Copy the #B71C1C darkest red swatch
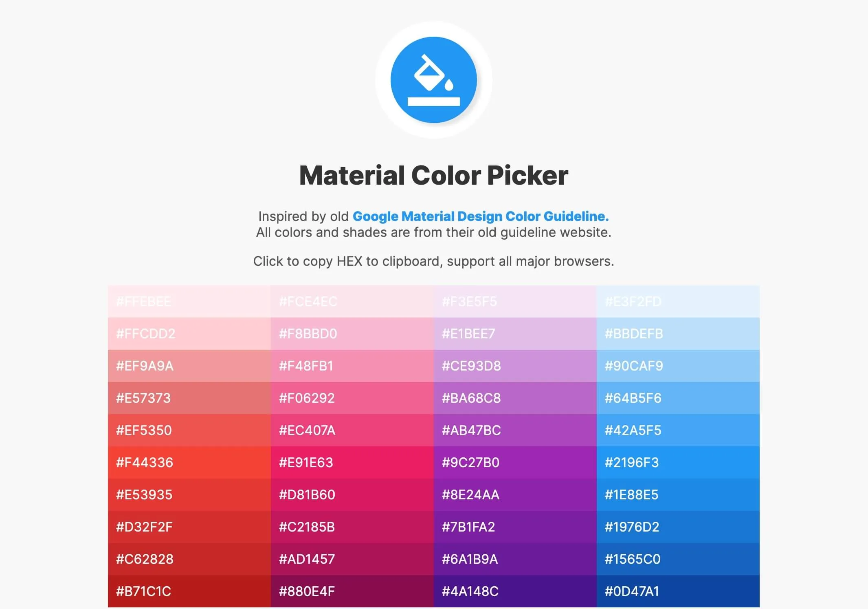 [189, 591]
